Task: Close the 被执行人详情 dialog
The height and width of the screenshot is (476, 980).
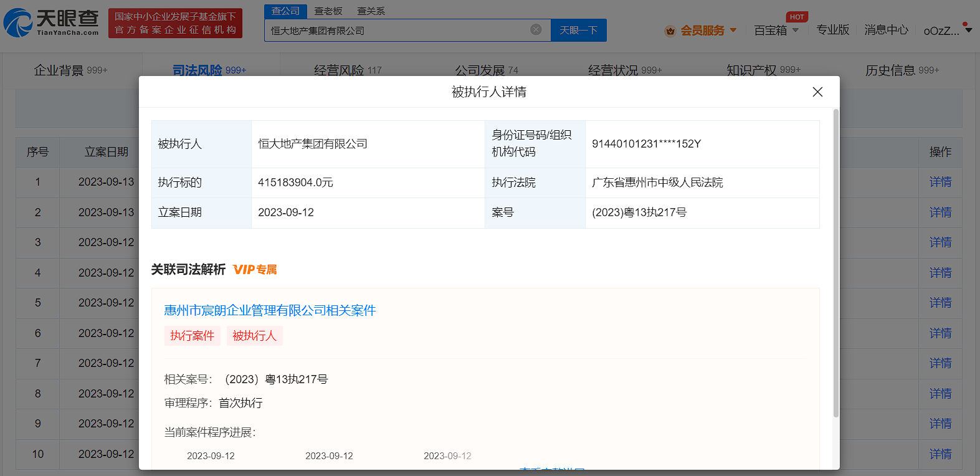Action: pyautogui.click(x=817, y=92)
